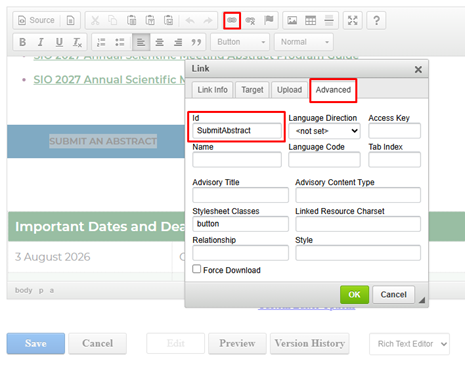
Task: Click the Cut scissors icon
Action: tap(95, 20)
